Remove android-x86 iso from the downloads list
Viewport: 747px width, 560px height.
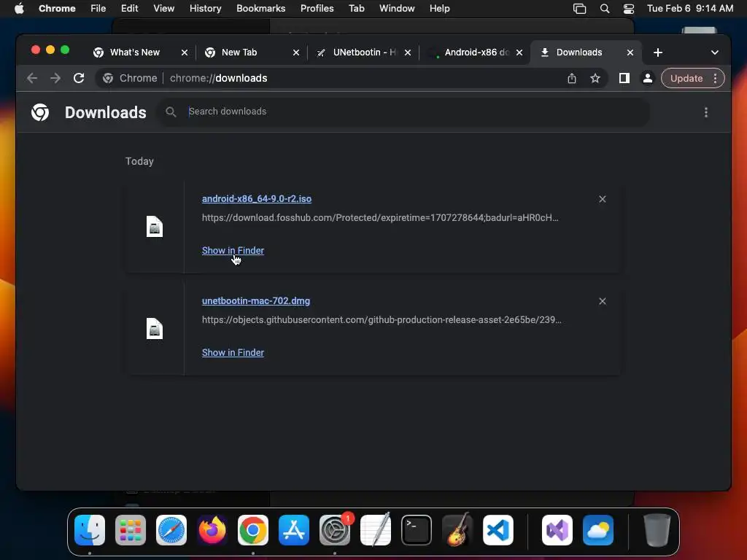(602, 199)
